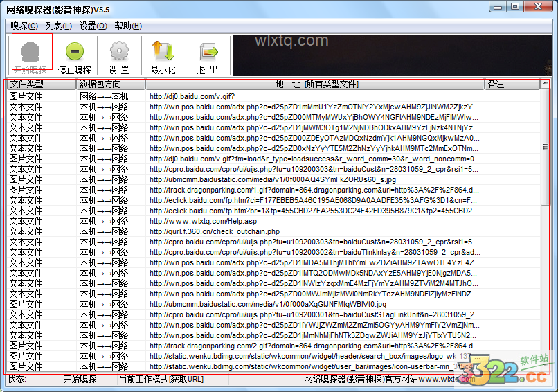The width and height of the screenshot is (558, 392).
Task: Select row with URL d25pZD1jMmNhMjFhNTk3ZDgwZWJi
Action: click(x=273, y=335)
